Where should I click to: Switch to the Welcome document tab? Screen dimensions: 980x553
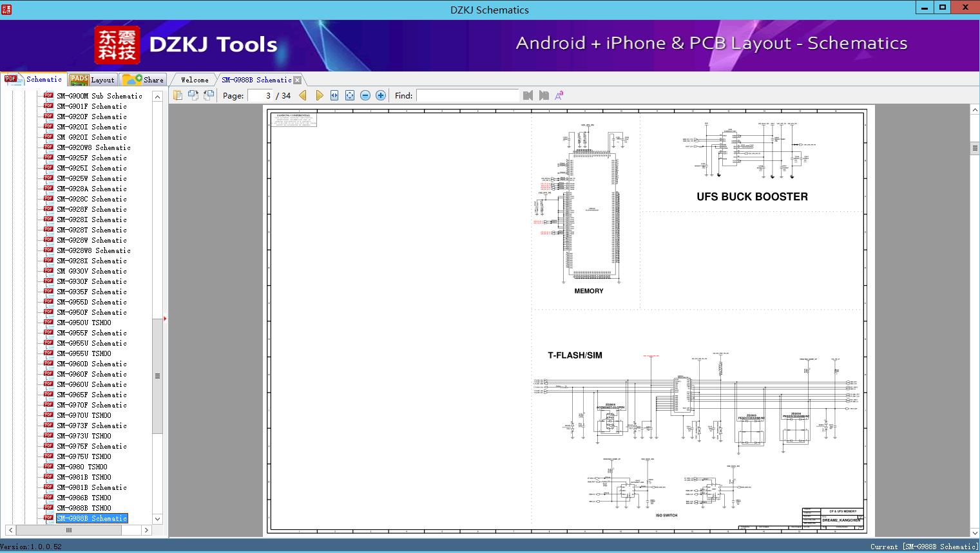(195, 80)
